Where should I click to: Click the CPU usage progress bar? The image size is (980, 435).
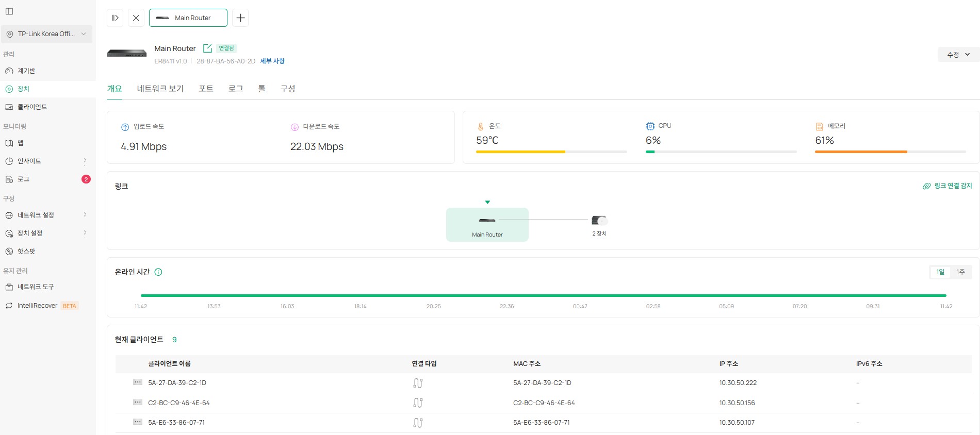pyautogui.click(x=721, y=152)
